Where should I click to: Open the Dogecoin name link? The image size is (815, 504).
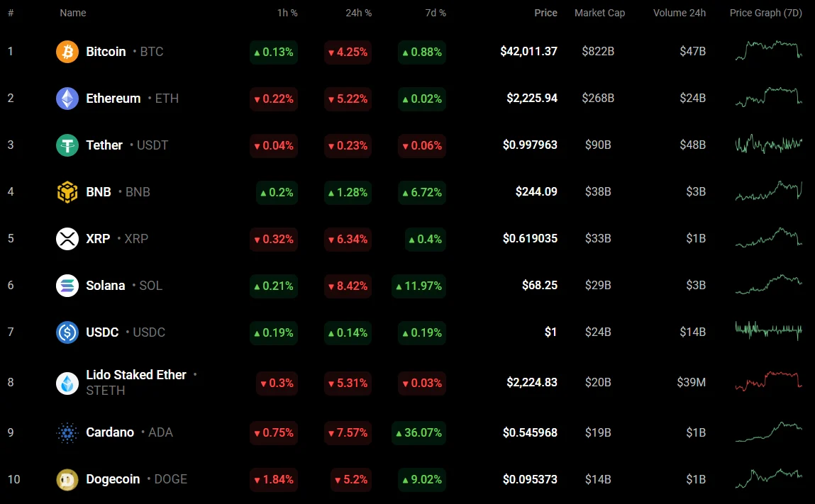[113, 479]
